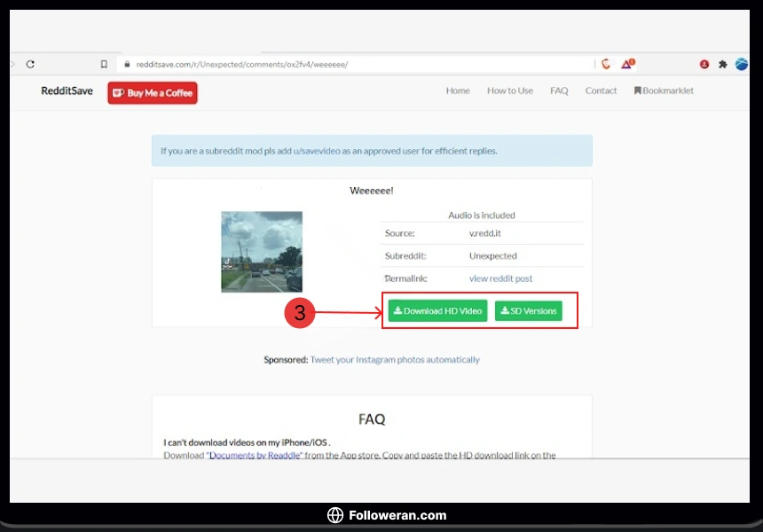
Task: Open the How to Use page
Action: (x=510, y=90)
